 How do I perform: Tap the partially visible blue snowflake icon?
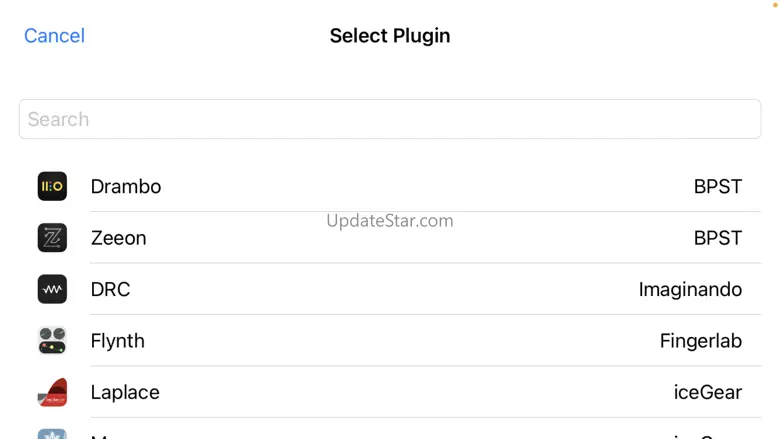tap(52, 434)
